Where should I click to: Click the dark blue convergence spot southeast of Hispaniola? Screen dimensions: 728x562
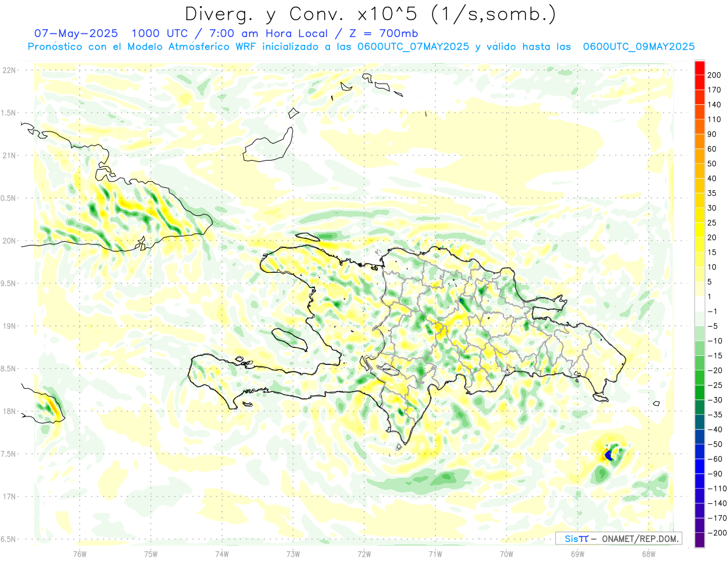pyautogui.click(x=608, y=455)
